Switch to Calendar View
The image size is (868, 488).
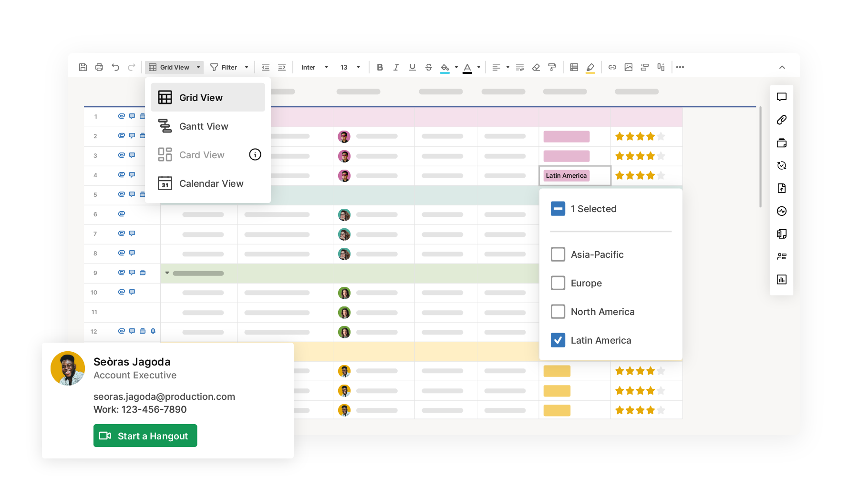(x=211, y=183)
